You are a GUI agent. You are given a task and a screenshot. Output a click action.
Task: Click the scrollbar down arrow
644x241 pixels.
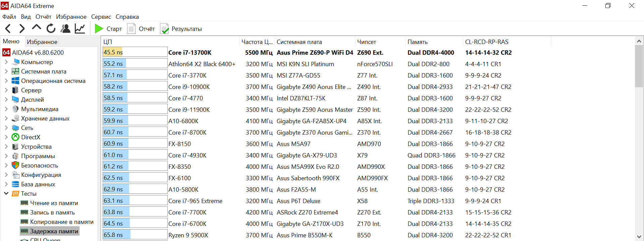click(639, 237)
